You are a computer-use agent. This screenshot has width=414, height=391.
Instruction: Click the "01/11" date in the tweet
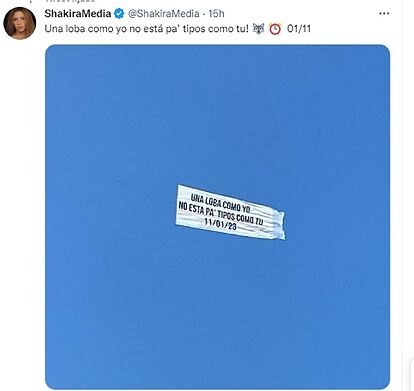[299, 29]
